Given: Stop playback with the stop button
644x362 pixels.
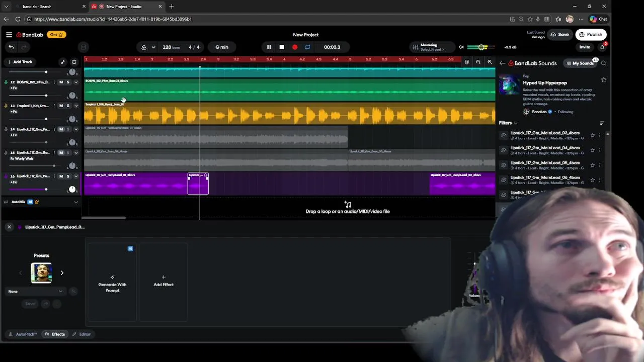Looking at the screenshot, I should 282,47.
